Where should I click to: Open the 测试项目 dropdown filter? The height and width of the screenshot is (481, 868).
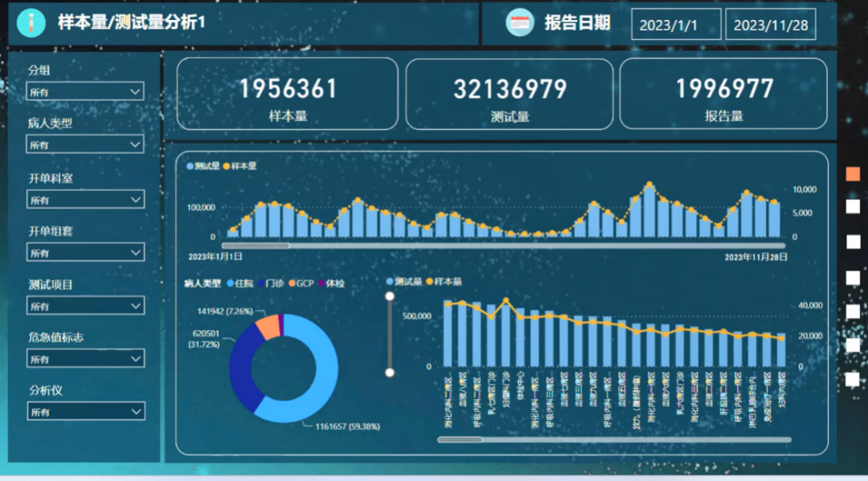(x=86, y=306)
